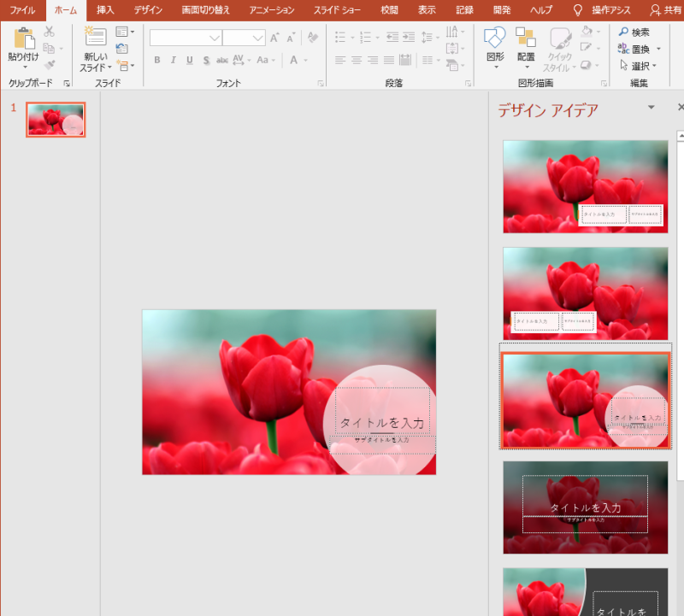This screenshot has width=684, height=616.
Task: Click the Replace (置換) icon
Action: pos(622,49)
